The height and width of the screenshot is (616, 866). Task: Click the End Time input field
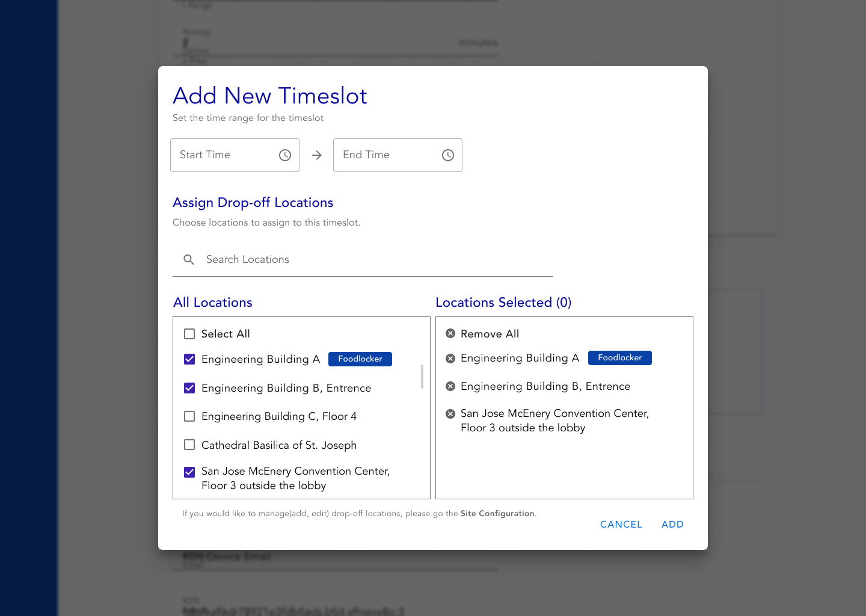point(398,155)
